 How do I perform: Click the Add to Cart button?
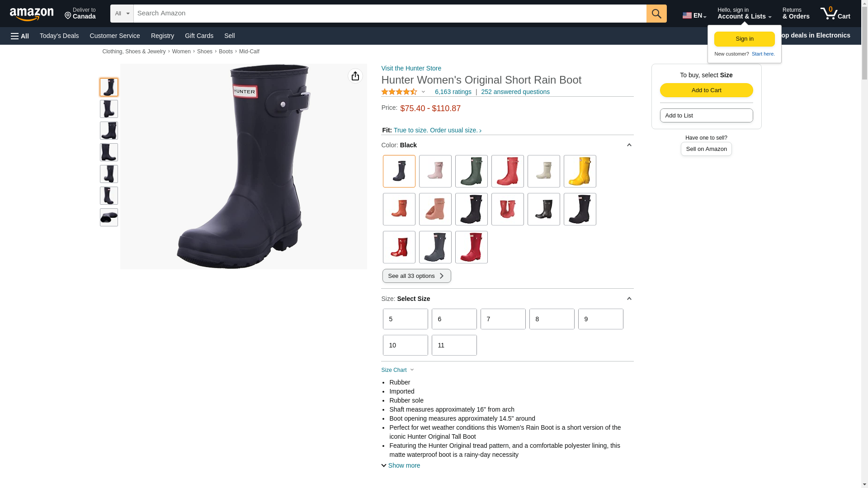coord(706,90)
